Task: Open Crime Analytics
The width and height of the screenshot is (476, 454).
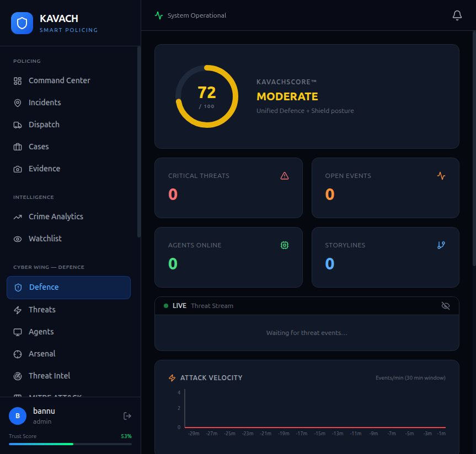Action: tap(68, 217)
